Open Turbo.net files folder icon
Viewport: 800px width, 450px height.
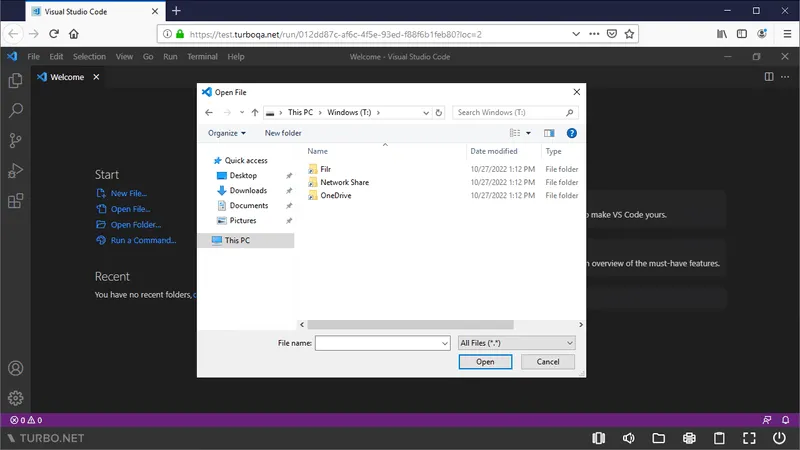pyautogui.click(x=659, y=438)
